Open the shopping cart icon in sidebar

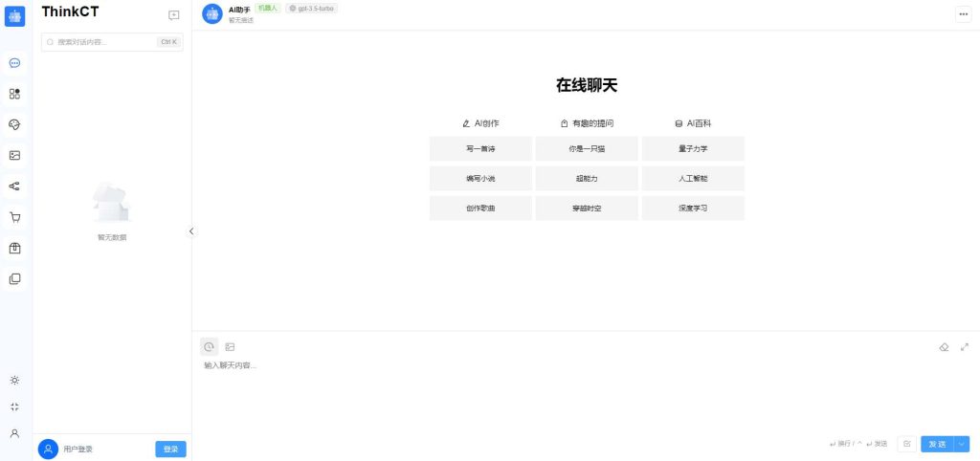15,217
